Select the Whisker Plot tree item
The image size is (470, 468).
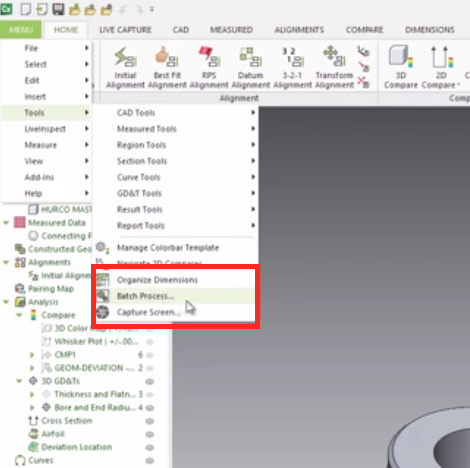96,342
